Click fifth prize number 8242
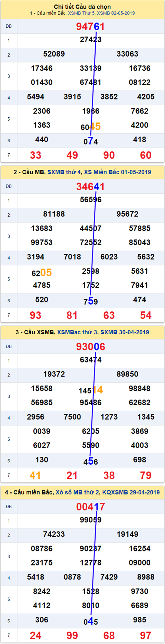The height and width of the screenshot is (644, 165). pyautogui.click(x=42, y=592)
